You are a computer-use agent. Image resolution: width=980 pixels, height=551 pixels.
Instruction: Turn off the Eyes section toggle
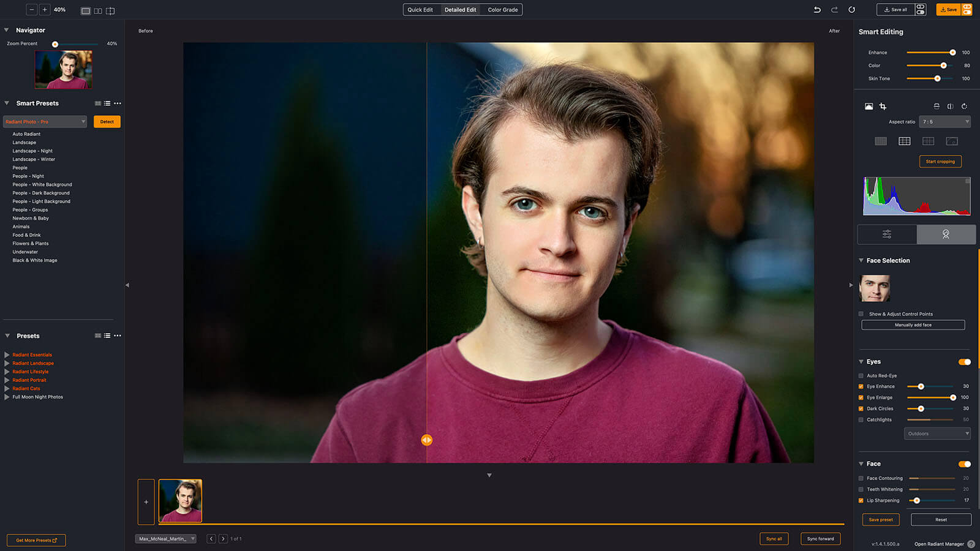click(965, 362)
